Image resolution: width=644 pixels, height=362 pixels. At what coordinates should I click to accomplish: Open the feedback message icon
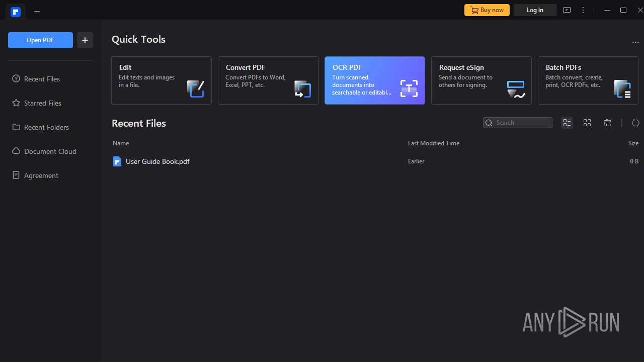(x=567, y=10)
